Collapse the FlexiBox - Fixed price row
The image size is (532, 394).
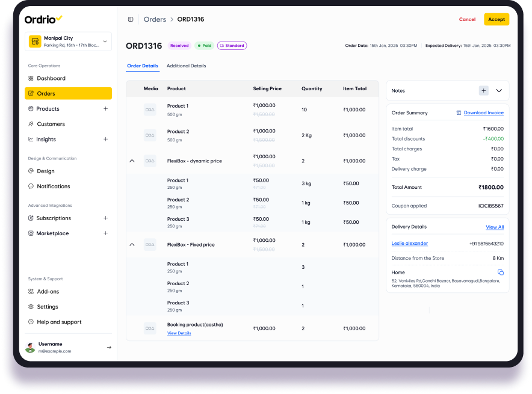[132, 245]
